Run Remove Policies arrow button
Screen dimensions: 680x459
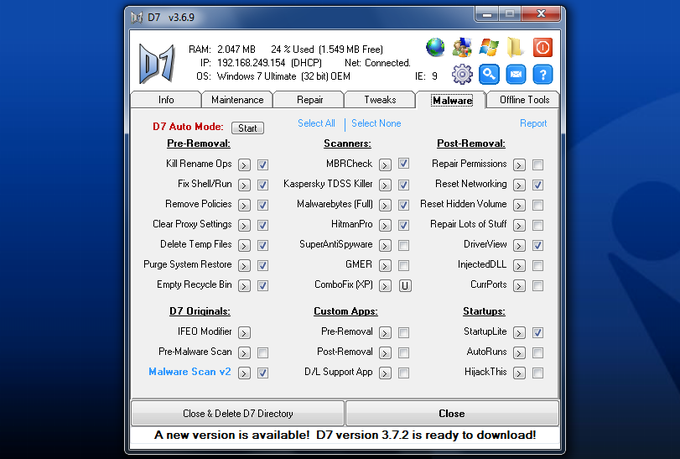tap(244, 205)
